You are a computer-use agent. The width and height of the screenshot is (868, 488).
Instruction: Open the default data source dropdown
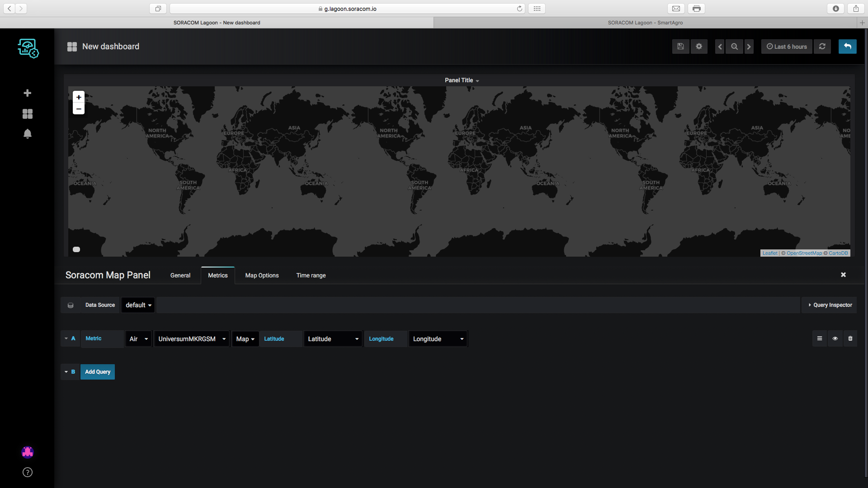pos(138,305)
